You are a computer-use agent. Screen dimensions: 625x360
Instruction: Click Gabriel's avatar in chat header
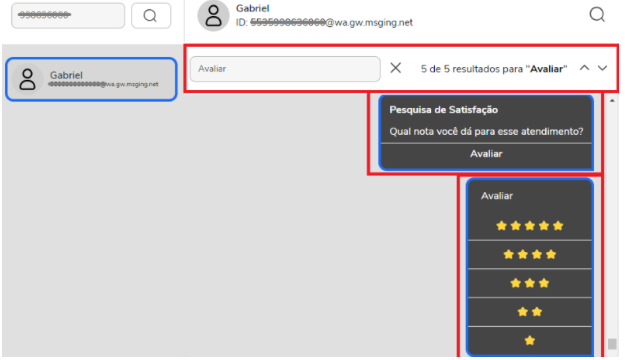pyautogui.click(x=213, y=16)
